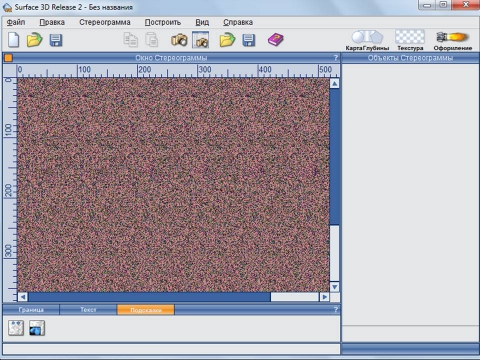The width and height of the screenshot is (480, 360).
Task: Toggle the highlighted camera preview icon
Action: [x=201, y=40]
